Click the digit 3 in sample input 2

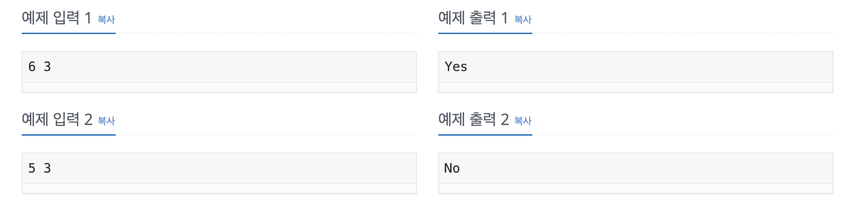point(47,168)
